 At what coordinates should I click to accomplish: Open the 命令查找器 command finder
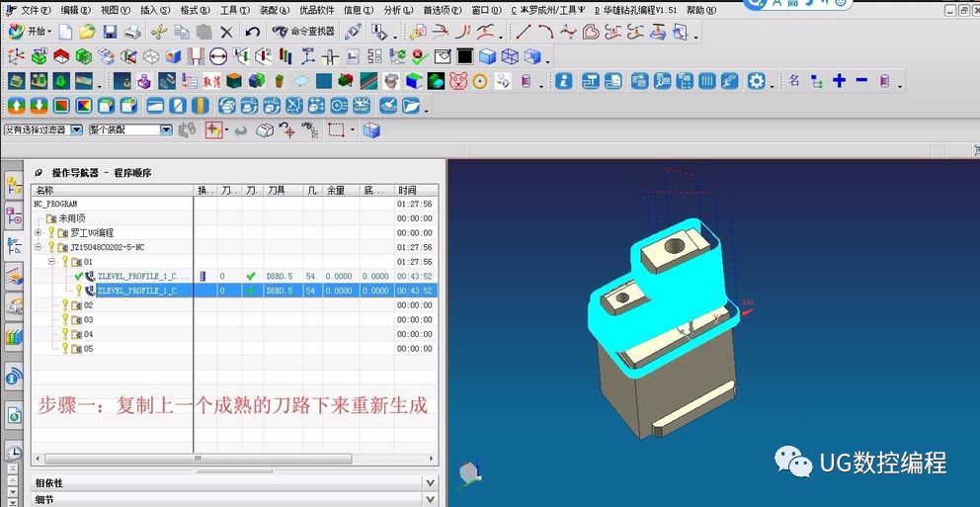(x=303, y=32)
